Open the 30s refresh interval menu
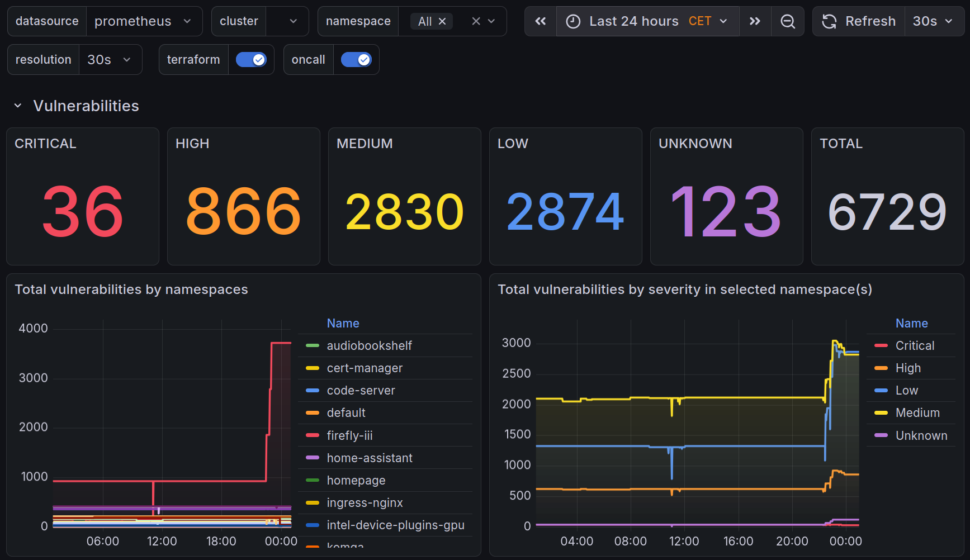 tap(933, 21)
